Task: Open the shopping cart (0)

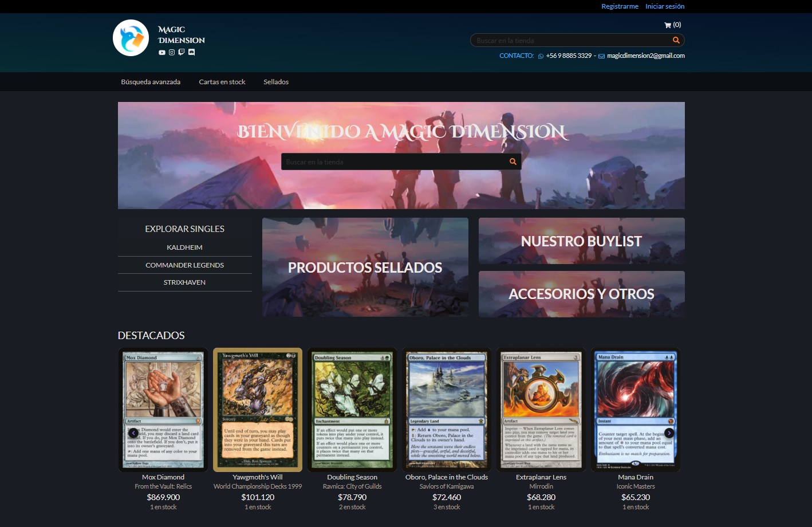Action: (672, 25)
